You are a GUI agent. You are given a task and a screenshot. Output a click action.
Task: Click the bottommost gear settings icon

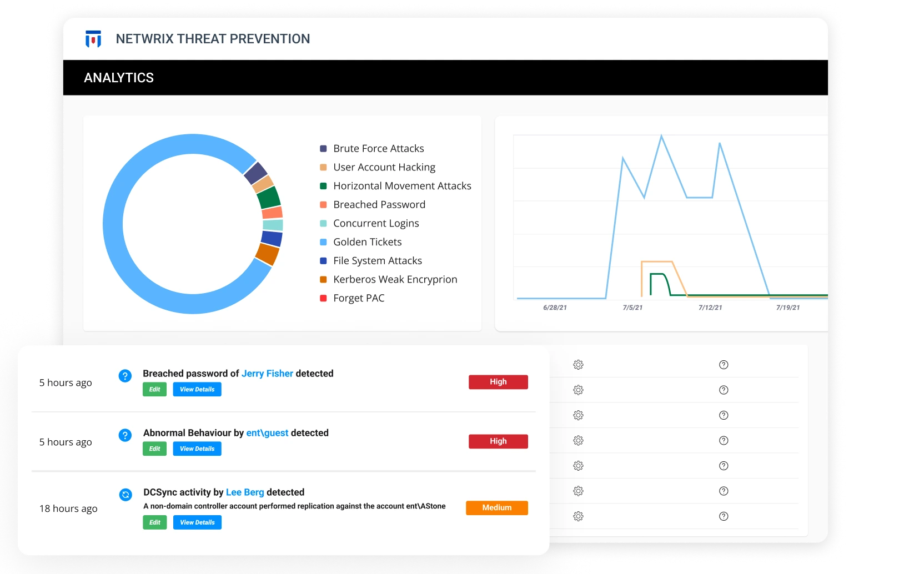pyautogui.click(x=578, y=516)
